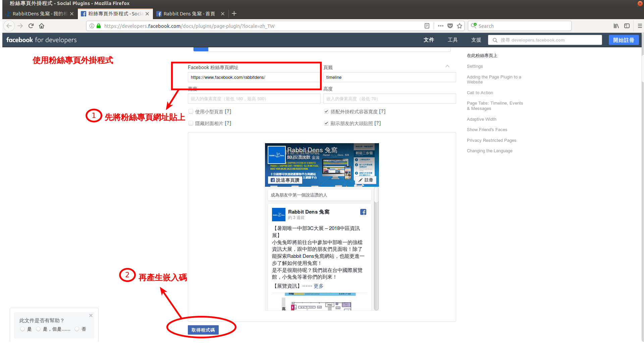The width and height of the screenshot is (644, 343).
Task: Click 說這專頁讚 like button in plugin
Action: pyautogui.click(x=285, y=180)
